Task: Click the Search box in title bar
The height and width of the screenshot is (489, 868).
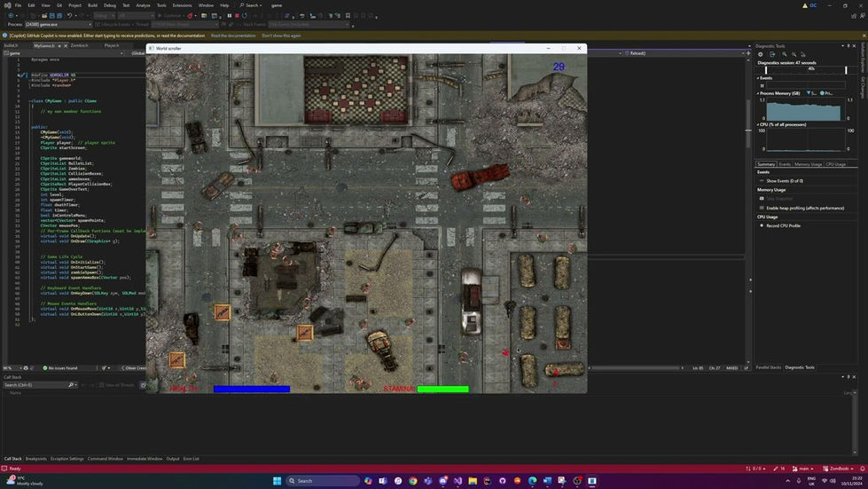Action: click(251, 5)
